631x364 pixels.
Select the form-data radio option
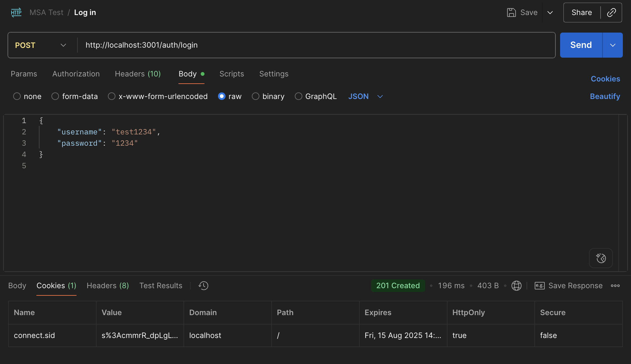(x=55, y=96)
